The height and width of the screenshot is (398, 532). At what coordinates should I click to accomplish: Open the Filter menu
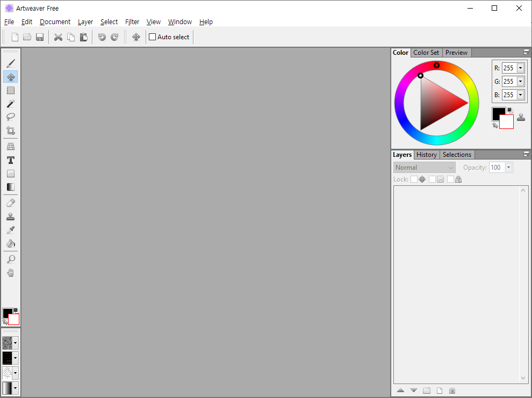click(132, 22)
